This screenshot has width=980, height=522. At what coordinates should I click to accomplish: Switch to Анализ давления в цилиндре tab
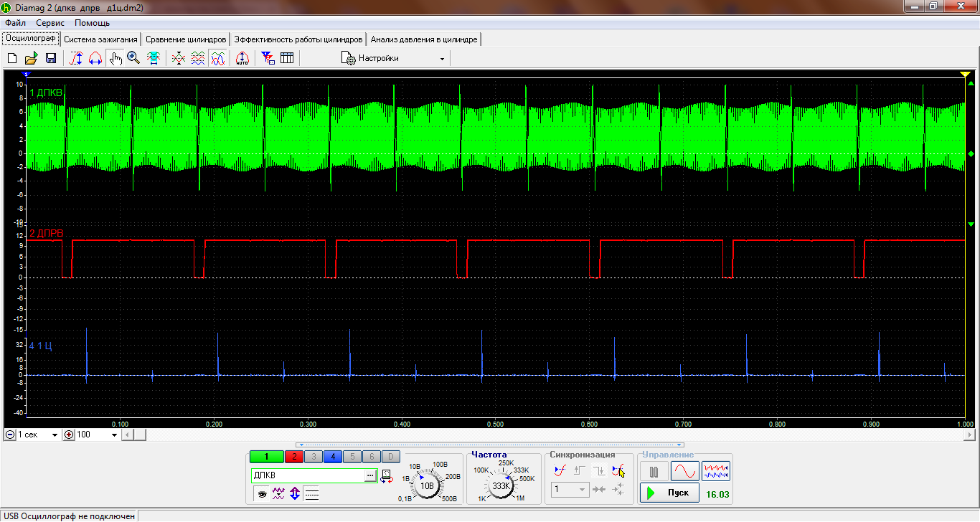(x=424, y=39)
